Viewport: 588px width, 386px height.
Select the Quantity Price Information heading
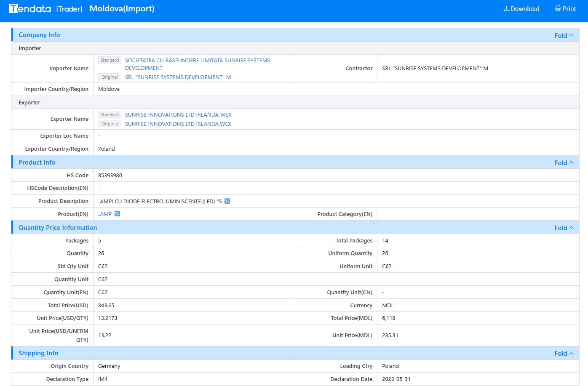coord(58,228)
